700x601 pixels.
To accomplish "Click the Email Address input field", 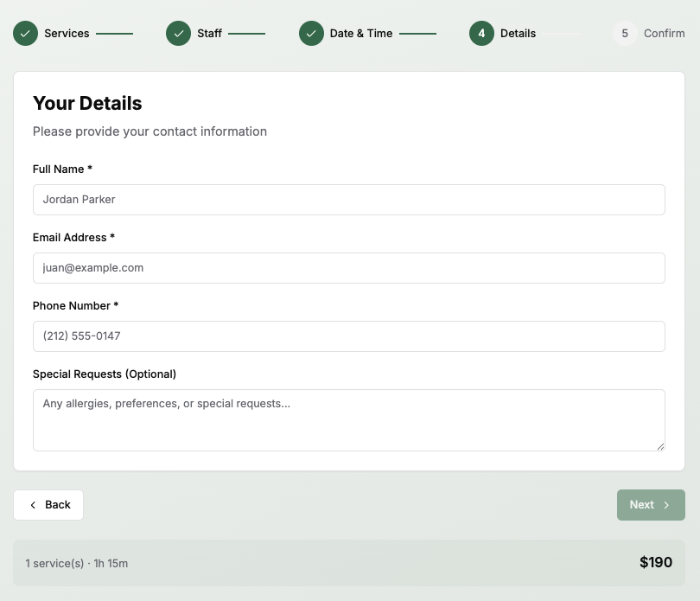I will click(348, 267).
